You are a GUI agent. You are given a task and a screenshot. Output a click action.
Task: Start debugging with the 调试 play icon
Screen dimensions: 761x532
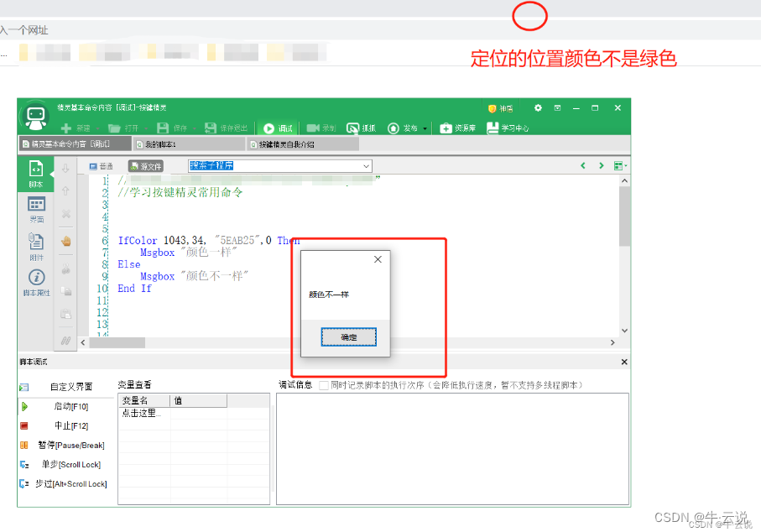[268, 128]
